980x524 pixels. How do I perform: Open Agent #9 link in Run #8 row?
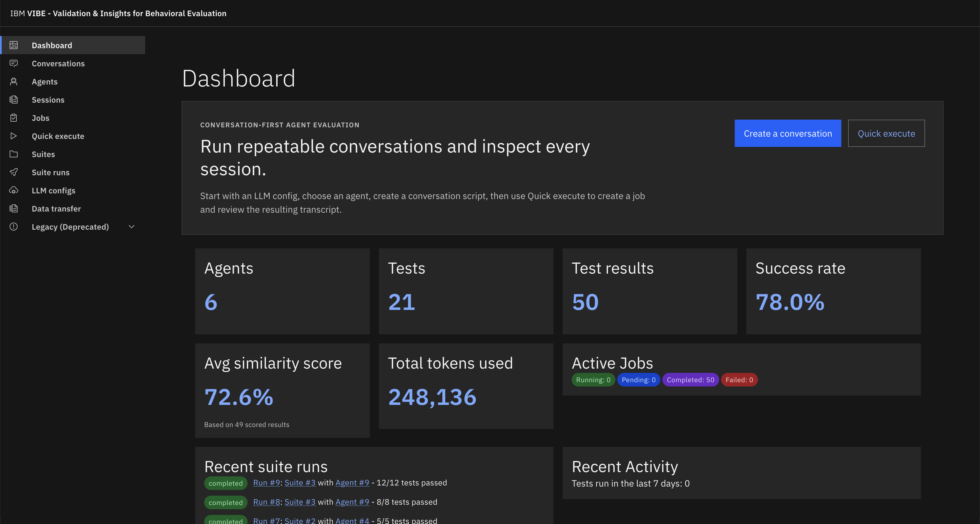point(352,502)
